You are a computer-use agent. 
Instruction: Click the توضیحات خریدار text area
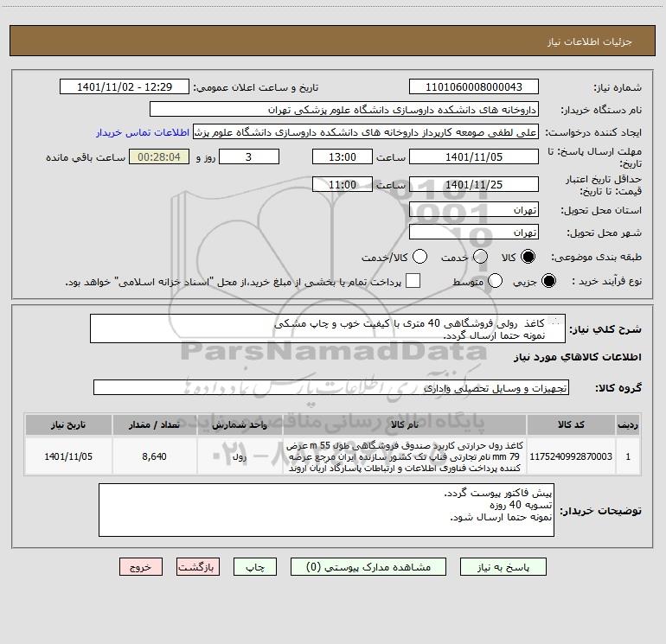pyautogui.click(x=326, y=510)
